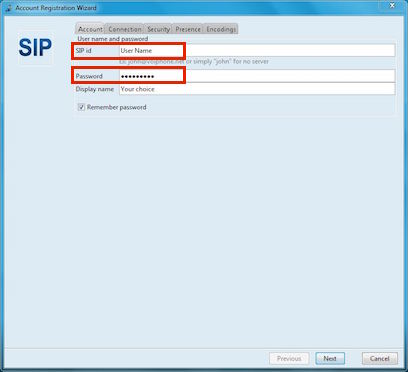Toggle the Remember password checkbox
Image resolution: width=408 pixels, height=372 pixels.
[x=81, y=107]
